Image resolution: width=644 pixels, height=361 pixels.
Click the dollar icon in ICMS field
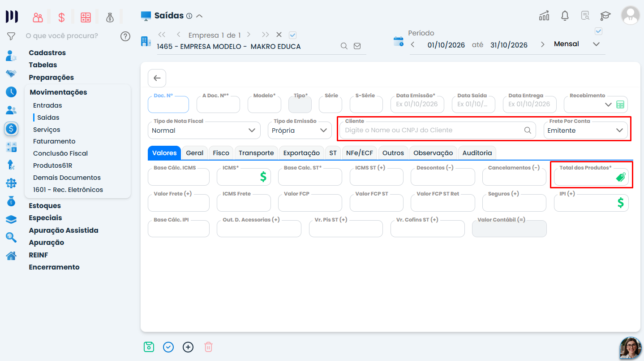(x=264, y=177)
